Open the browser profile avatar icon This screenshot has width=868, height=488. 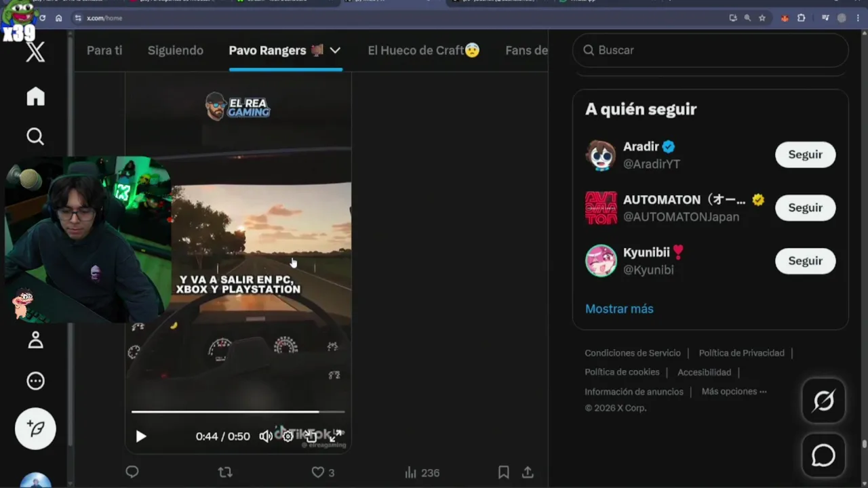tap(842, 18)
